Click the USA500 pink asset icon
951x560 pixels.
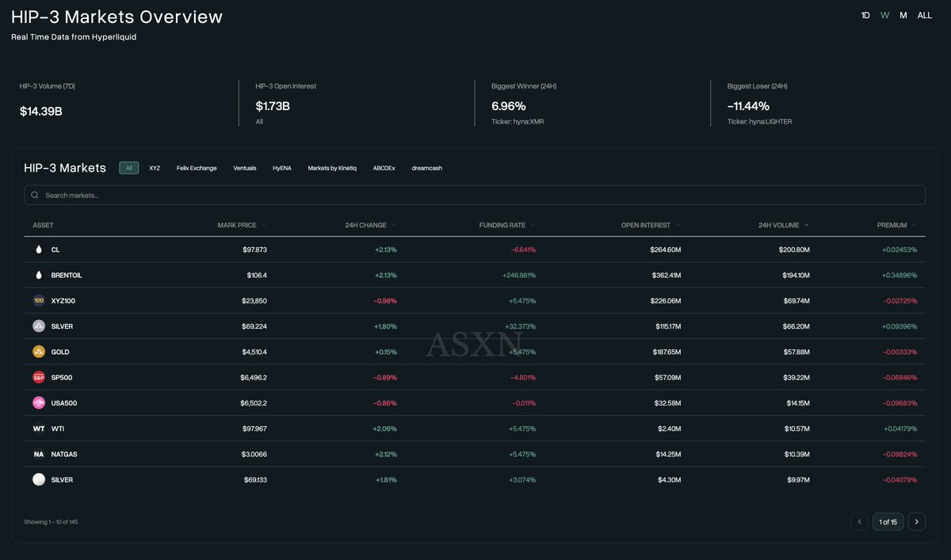pos(38,402)
